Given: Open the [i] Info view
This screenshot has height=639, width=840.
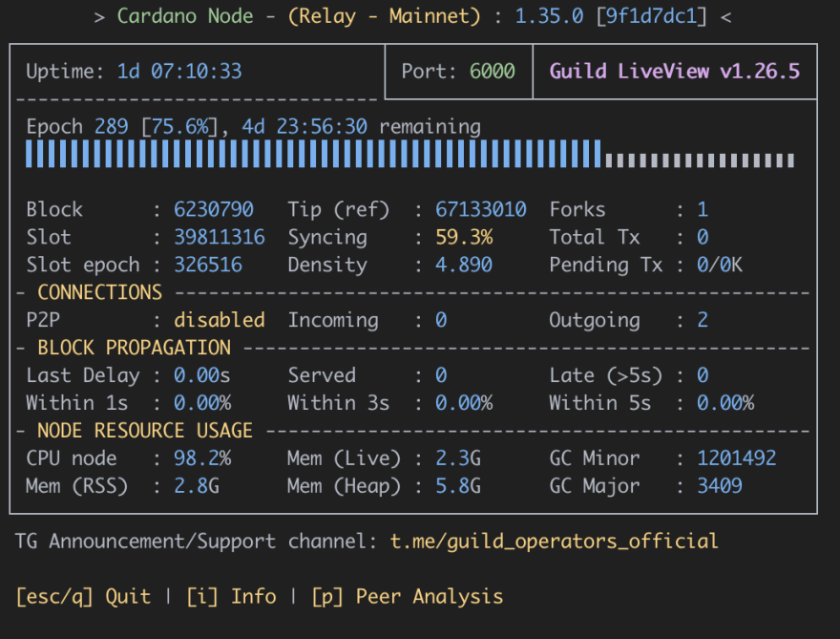Looking at the screenshot, I should coord(231,596).
